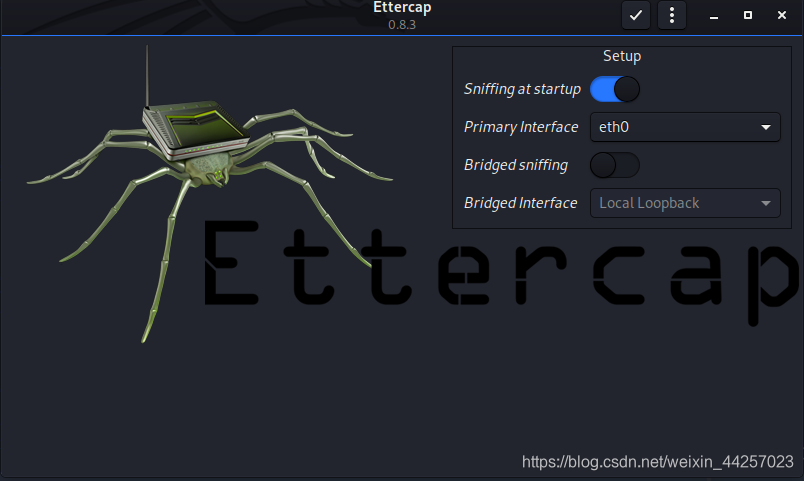
Task: Maximize the Ettercap window
Action: pos(748,15)
